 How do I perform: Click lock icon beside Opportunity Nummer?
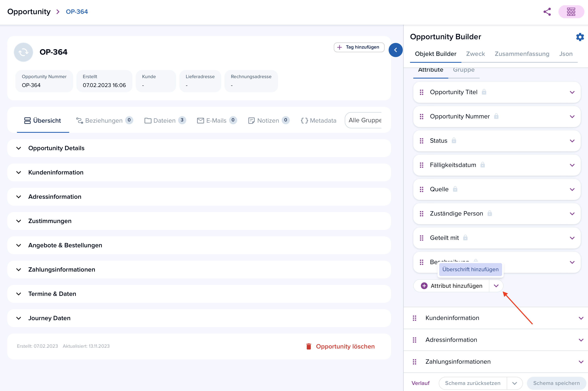(496, 116)
